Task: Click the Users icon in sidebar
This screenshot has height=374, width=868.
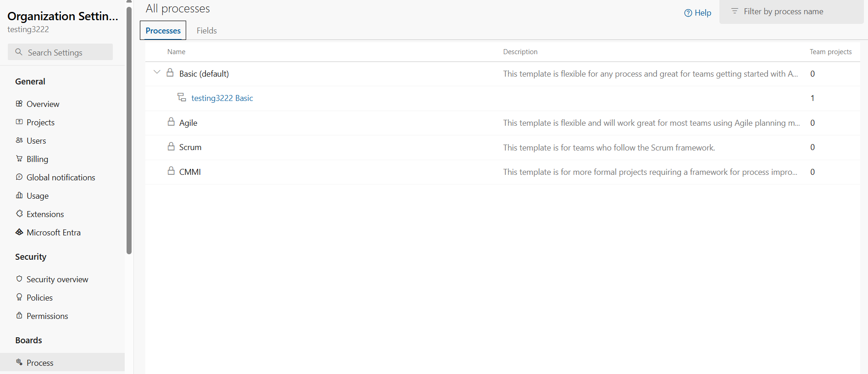Action: coord(19,140)
